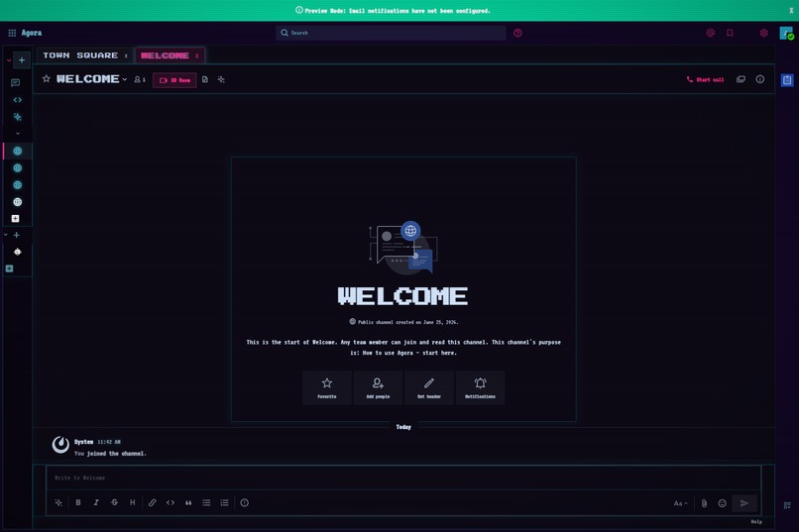The height and width of the screenshot is (532, 799).
Task: Click the AI rewrite sparkle in composer
Action: tap(58, 503)
